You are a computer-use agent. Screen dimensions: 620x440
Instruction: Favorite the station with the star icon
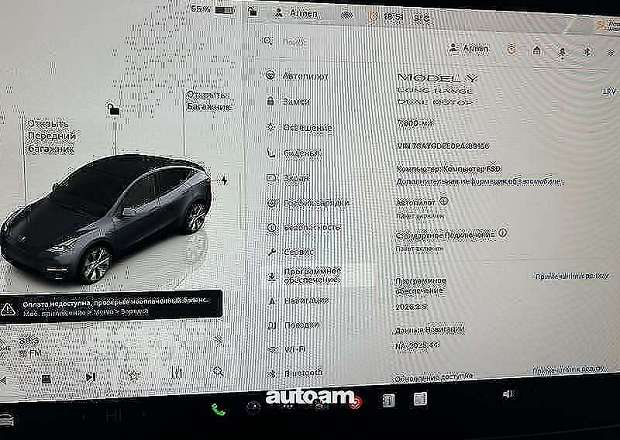pyautogui.click(x=134, y=375)
